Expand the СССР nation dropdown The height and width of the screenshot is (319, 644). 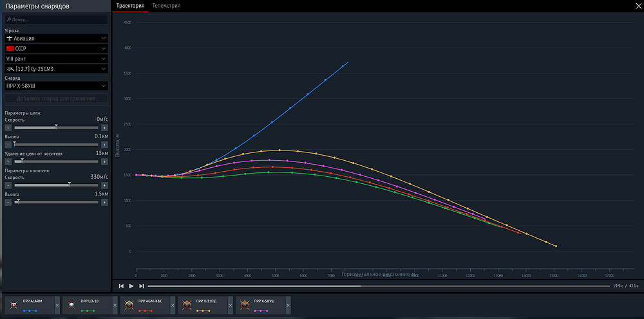57,48
